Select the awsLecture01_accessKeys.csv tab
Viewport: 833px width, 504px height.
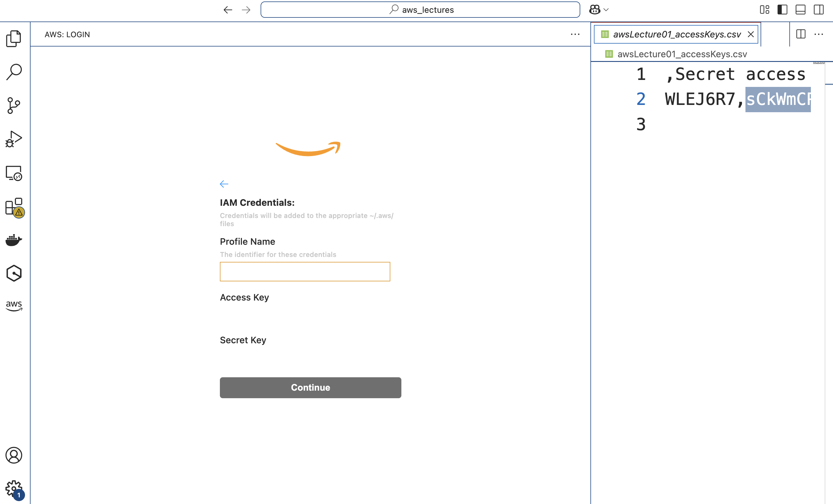(x=677, y=35)
